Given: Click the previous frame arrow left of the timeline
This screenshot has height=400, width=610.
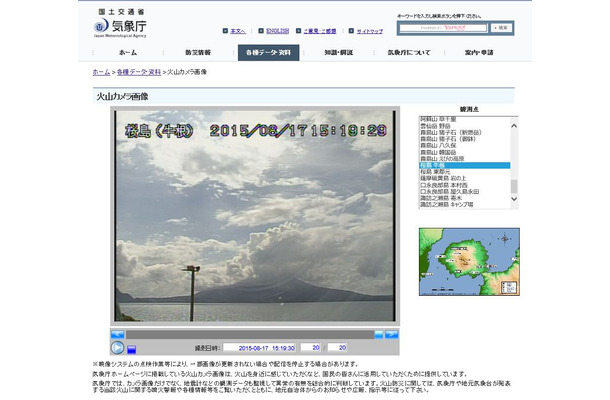Looking at the screenshot, I should 117,334.
